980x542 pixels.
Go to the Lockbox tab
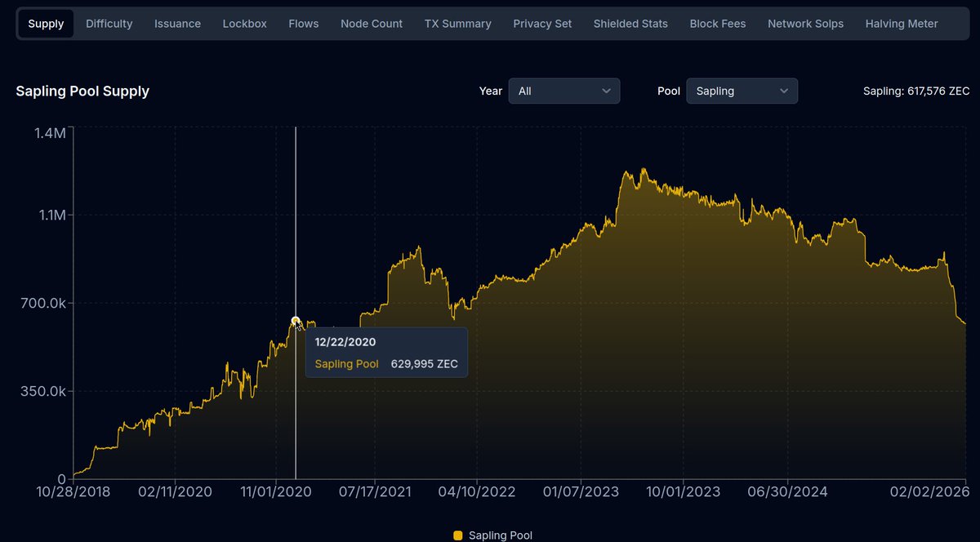(x=245, y=24)
